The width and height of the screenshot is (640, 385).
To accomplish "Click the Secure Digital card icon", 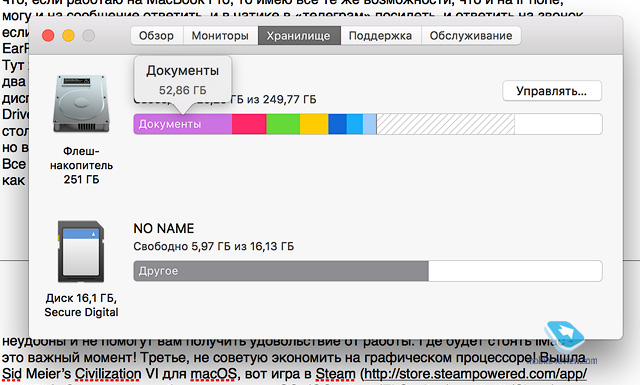I will (81, 251).
